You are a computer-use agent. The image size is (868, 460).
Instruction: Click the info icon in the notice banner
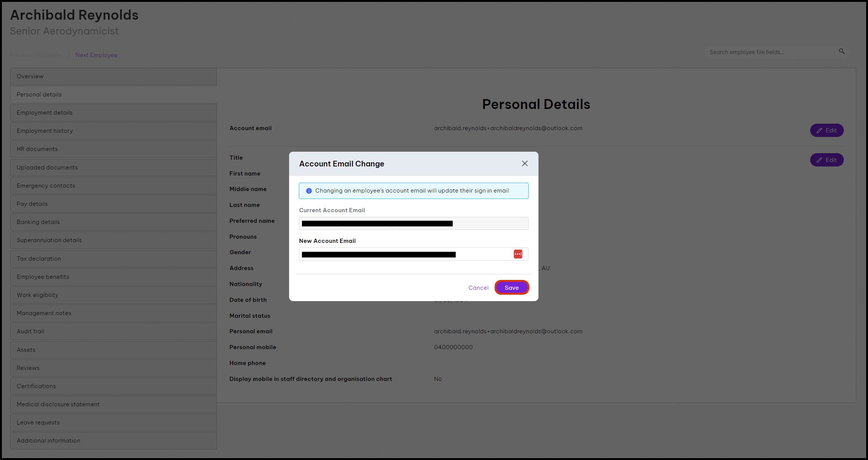tap(309, 191)
